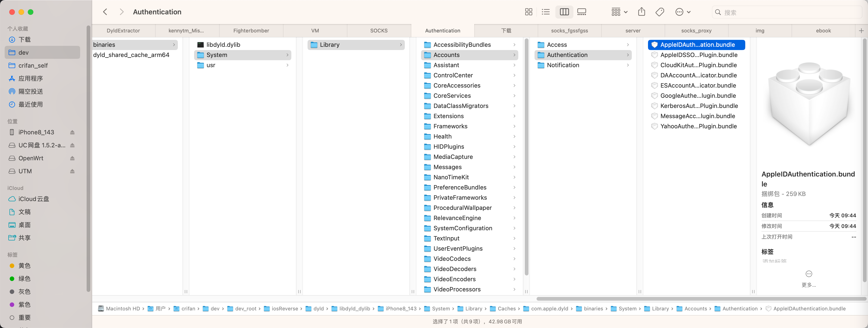Image resolution: width=868 pixels, height=328 pixels.
Task: Switch to the SOCKS tab
Action: pyautogui.click(x=379, y=31)
